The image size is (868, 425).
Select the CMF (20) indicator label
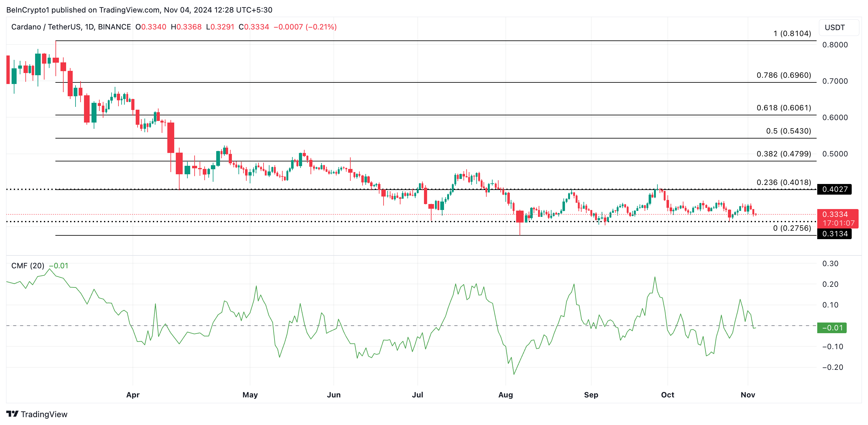(28, 265)
